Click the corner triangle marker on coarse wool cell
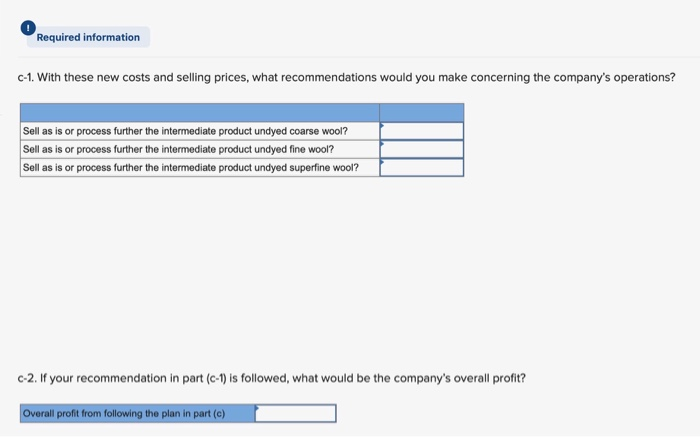Screen dimensions: 700x437 pos(383,125)
